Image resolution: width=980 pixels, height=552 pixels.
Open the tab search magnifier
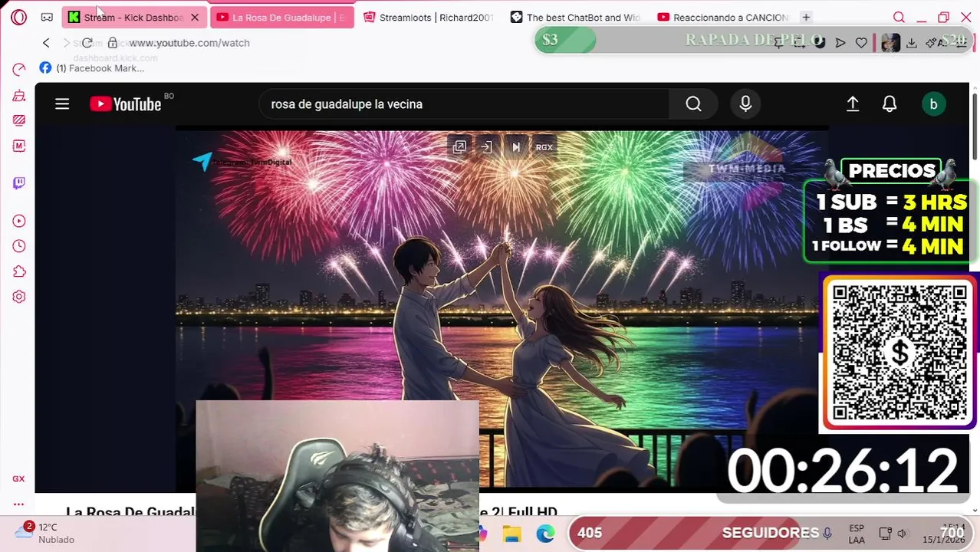coord(899,17)
